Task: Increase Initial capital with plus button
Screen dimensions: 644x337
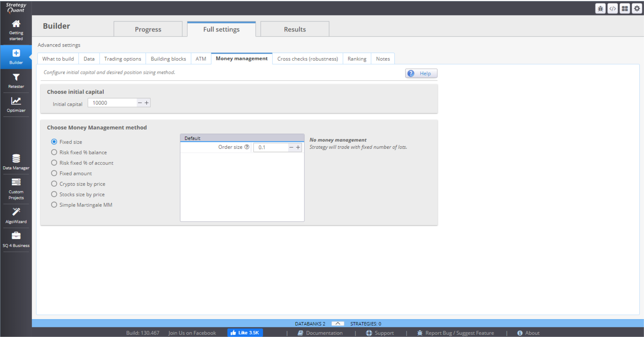Action: click(147, 103)
